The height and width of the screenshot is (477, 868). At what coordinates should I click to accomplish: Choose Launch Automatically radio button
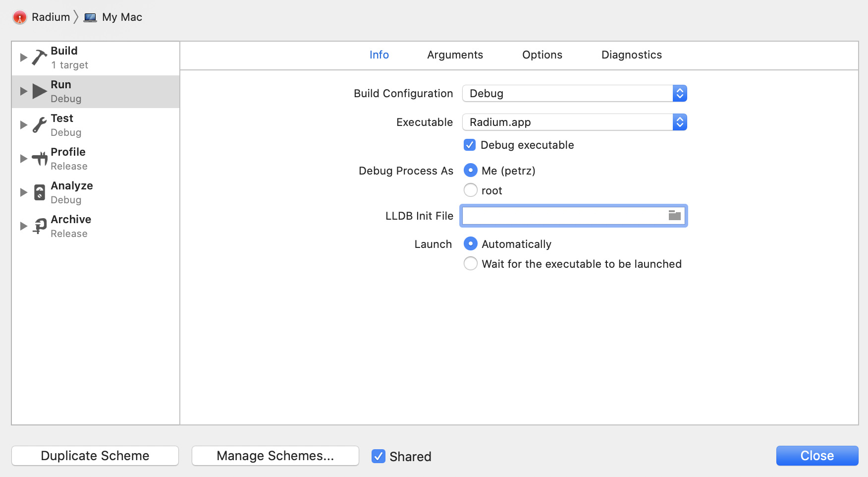(471, 244)
